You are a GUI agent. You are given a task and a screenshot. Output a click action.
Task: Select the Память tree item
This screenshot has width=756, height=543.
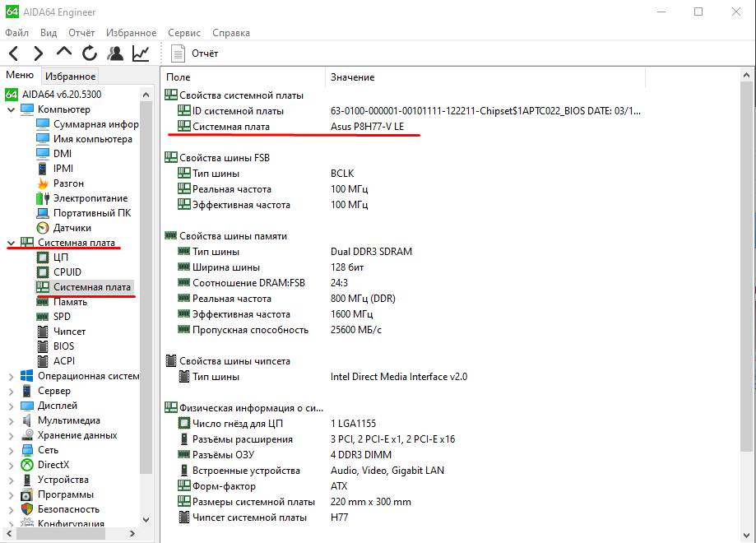point(62,302)
